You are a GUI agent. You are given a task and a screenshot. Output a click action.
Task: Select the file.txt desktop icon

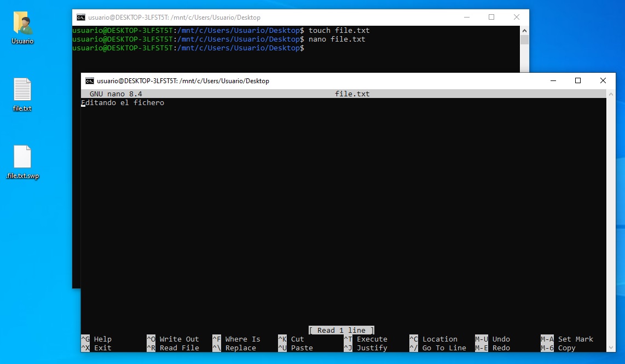[x=22, y=95]
